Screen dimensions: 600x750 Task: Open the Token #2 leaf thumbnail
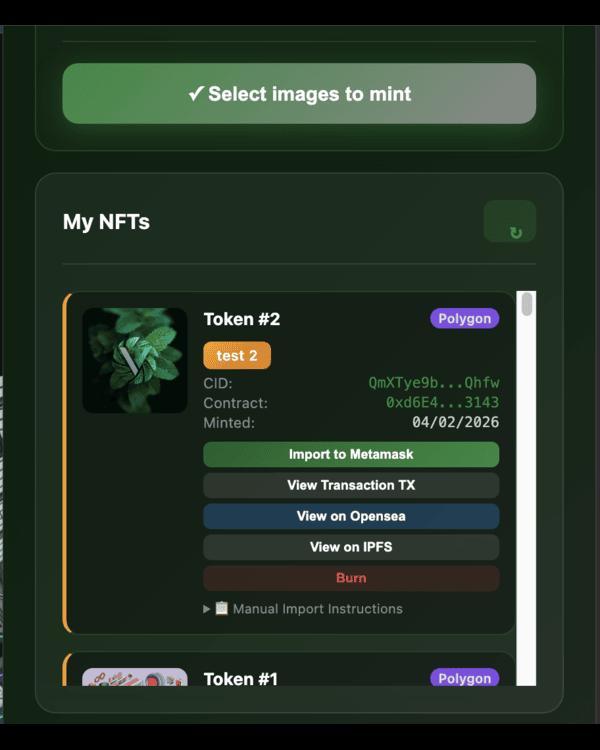click(x=135, y=360)
